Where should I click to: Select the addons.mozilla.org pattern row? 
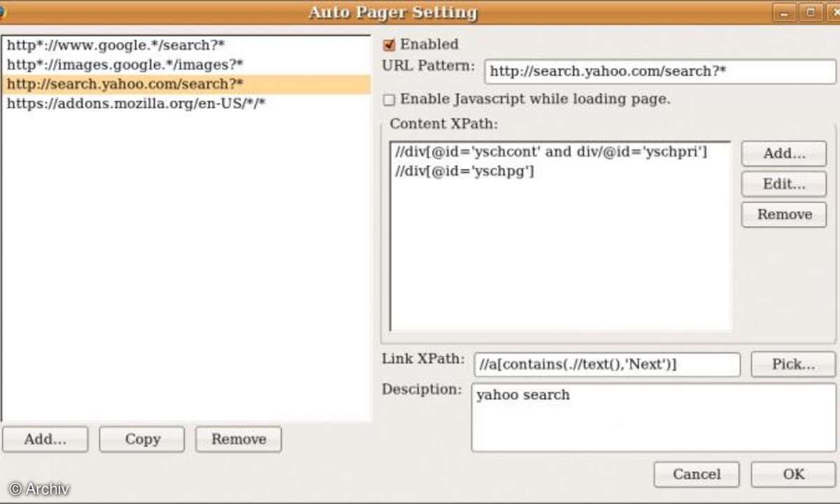(185, 104)
